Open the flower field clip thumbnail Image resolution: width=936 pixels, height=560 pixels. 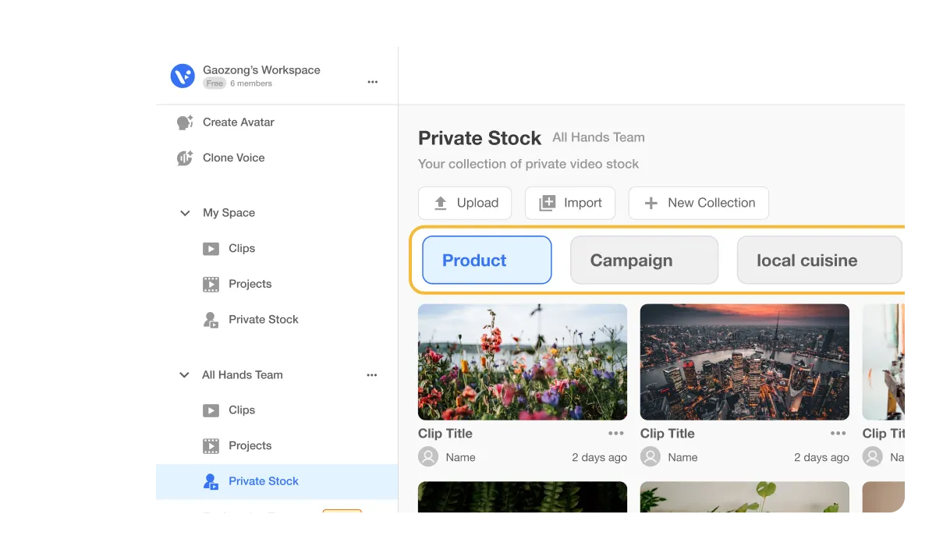pos(522,361)
